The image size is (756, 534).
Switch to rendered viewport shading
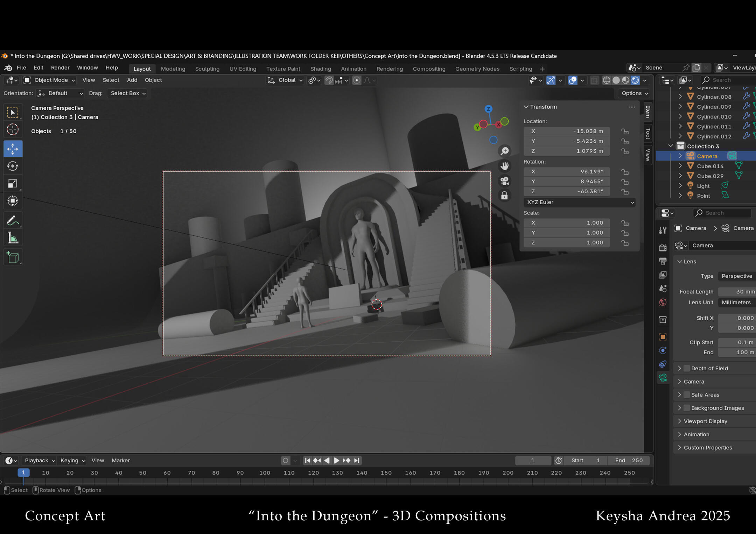pyautogui.click(x=635, y=80)
